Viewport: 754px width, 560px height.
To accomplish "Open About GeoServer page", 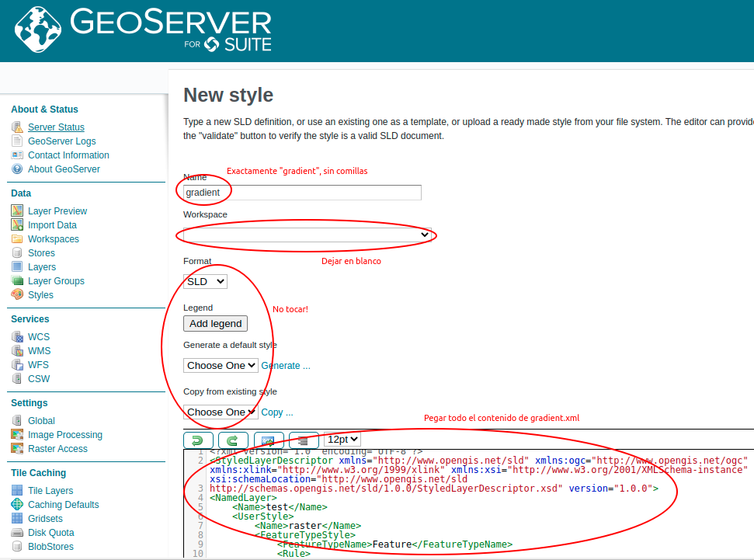I will pyautogui.click(x=64, y=169).
